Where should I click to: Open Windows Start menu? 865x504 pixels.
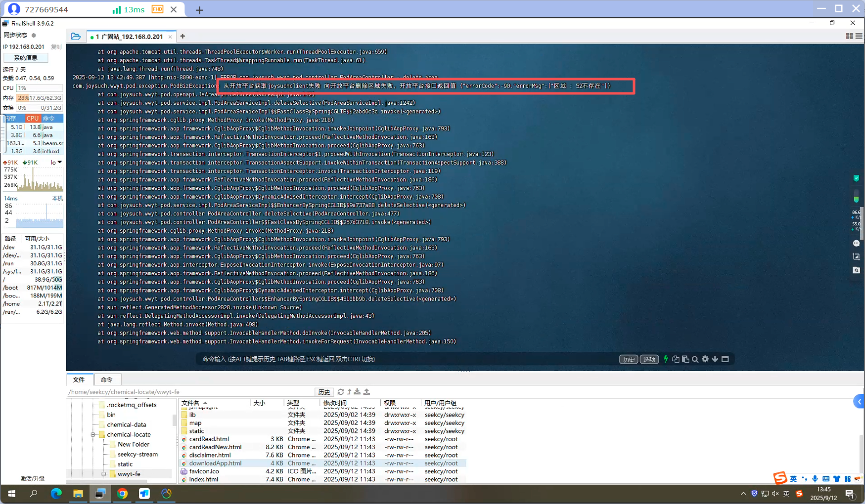pyautogui.click(x=11, y=494)
